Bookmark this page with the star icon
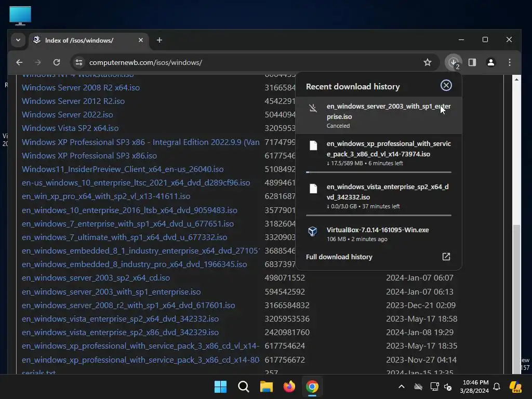The image size is (532, 399). point(428,62)
